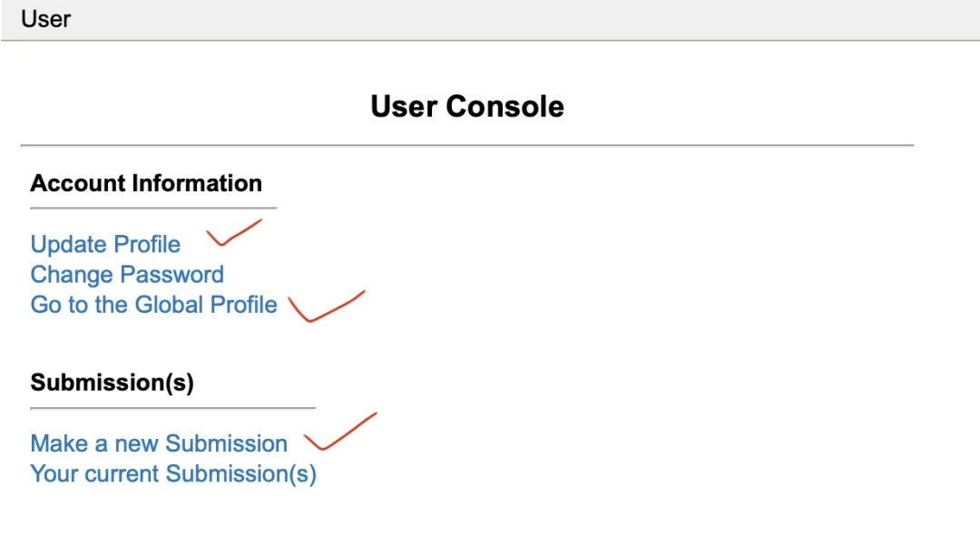Click the divider under Submission(s) heading
This screenshot has height=535, width=980.
click(173, 408)
